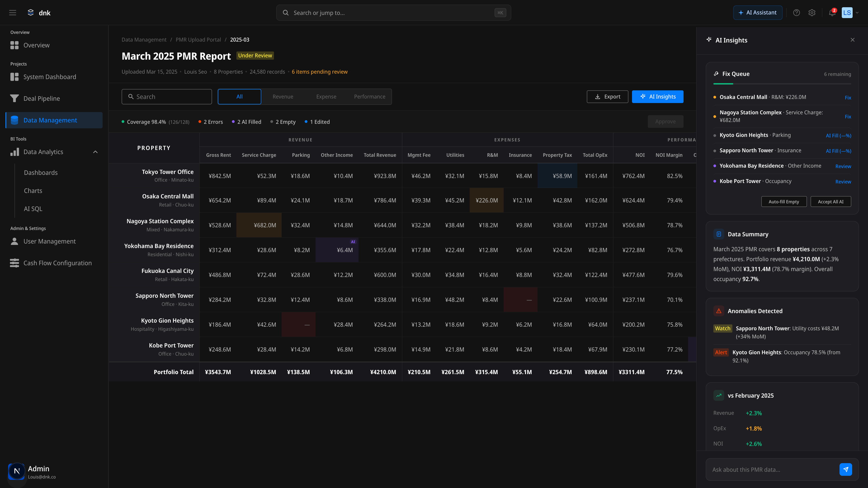Open AI SQL in sidebar tree
The width and height of the screenshot is (868, 488).
[x=33, y=209]
